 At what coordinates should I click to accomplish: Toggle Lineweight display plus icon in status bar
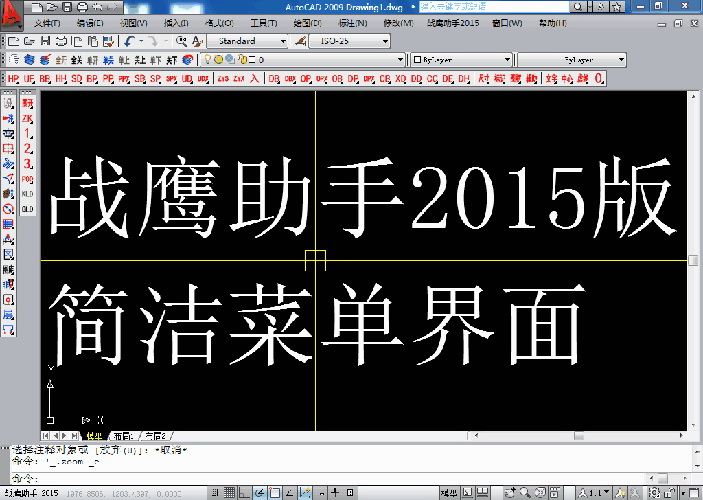click(335, 493)
